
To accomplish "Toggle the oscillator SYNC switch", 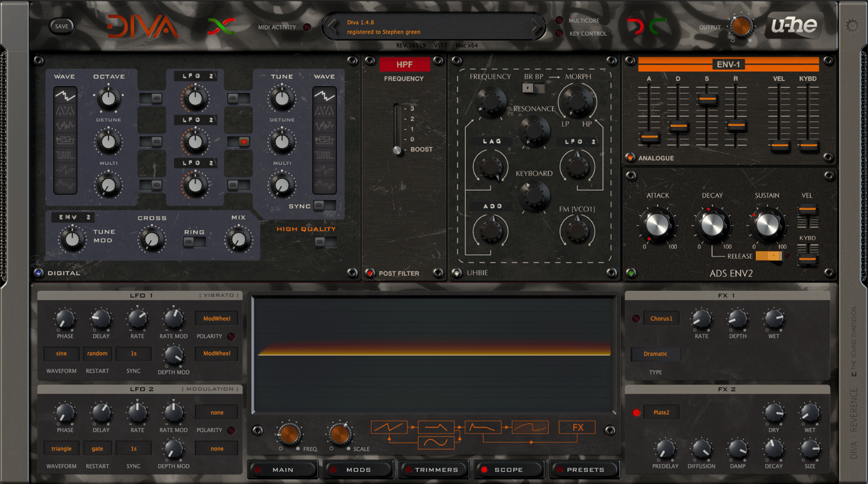I will [x=324, y=205].
